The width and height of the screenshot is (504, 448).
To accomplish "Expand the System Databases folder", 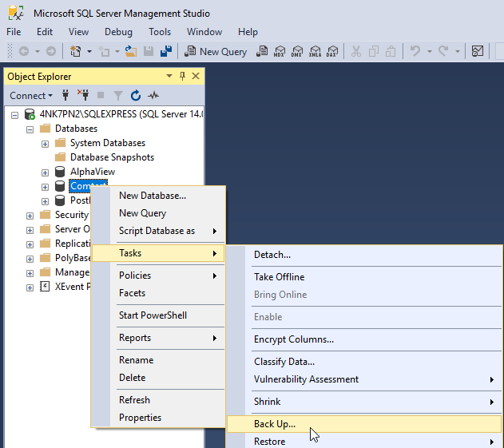I will point(45,143).
